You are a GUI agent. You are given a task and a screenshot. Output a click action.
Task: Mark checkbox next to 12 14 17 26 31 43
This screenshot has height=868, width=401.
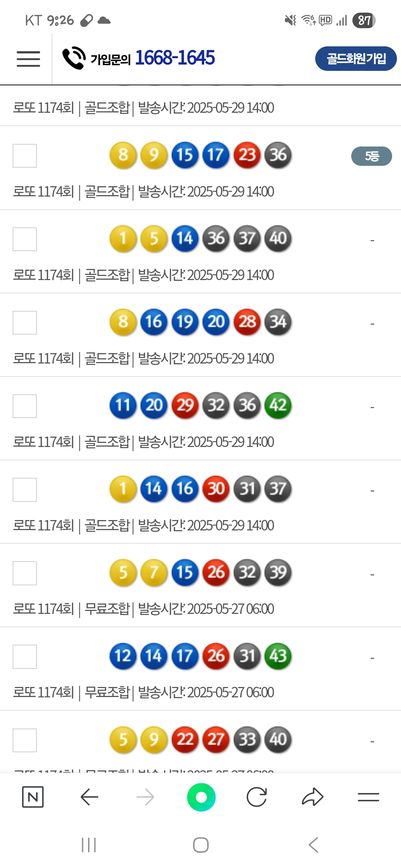25,657
